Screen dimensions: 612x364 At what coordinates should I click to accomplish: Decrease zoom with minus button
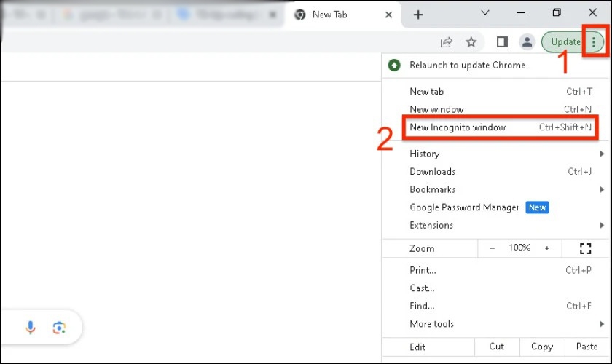pyautogui.click(x=493, y=248)
